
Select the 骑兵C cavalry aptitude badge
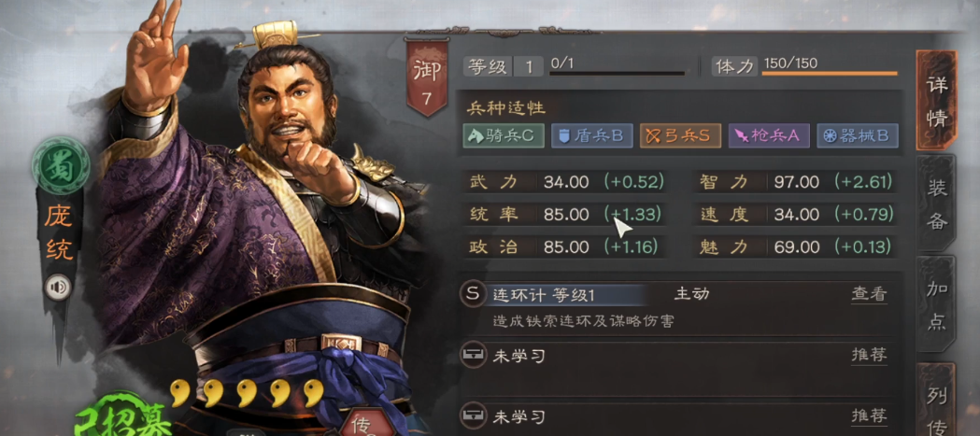504,136
